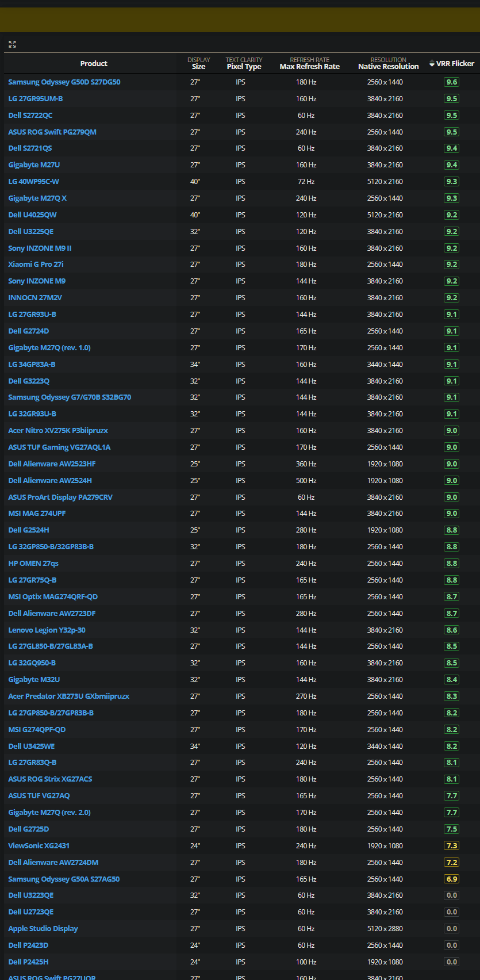Open ASUS TUF Gaming VG27AQL1A link
Image resolution: width=480 pixels, height=980 pixels.
(x=59, y=447)
